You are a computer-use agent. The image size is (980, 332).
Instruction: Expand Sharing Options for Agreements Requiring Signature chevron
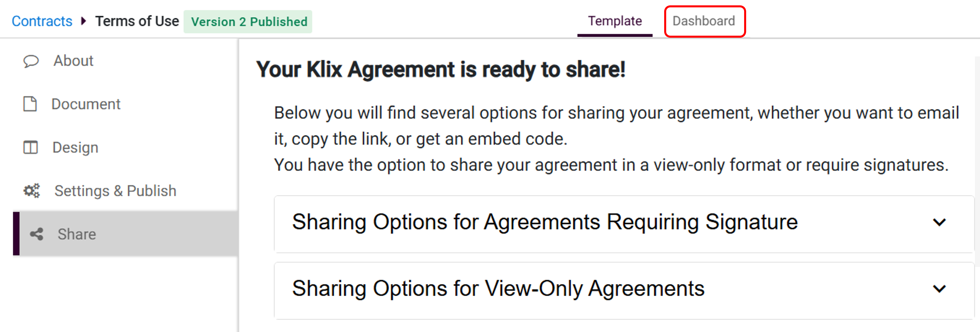coord(939,222)
